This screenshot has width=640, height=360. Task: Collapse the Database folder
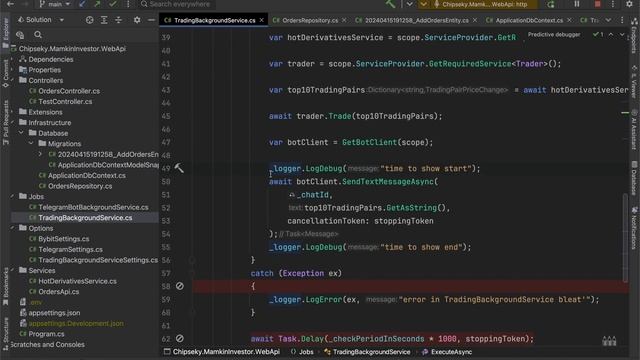coord(21,133)
